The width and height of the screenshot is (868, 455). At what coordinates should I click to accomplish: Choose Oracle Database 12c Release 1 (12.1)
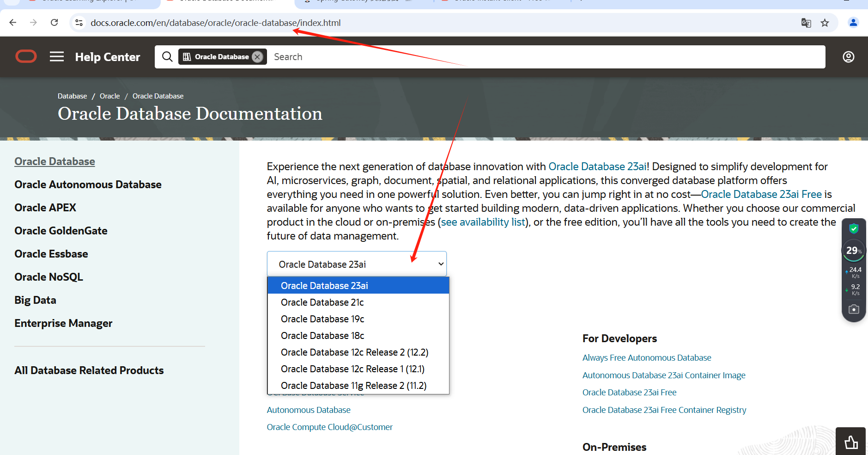358,369
